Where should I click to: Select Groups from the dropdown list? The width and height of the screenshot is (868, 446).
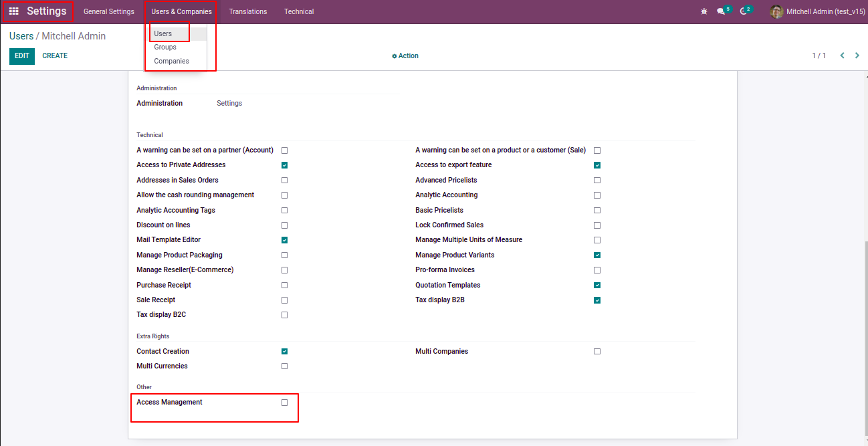tap(165, 47)
